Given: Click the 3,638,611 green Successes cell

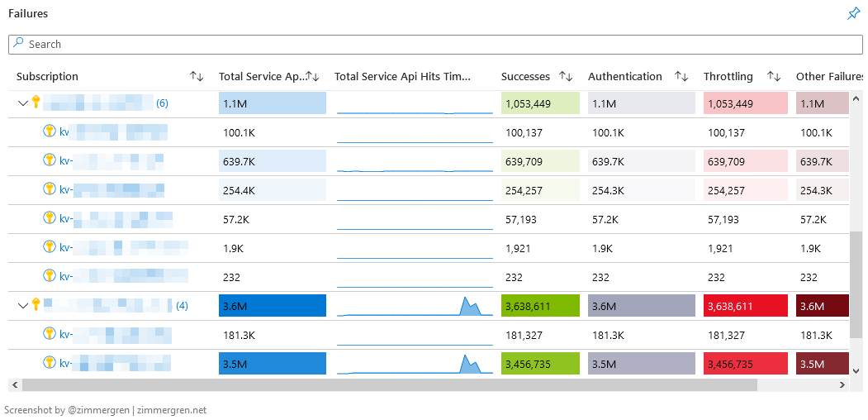Looking at the screenshot, I should [540, 306].
